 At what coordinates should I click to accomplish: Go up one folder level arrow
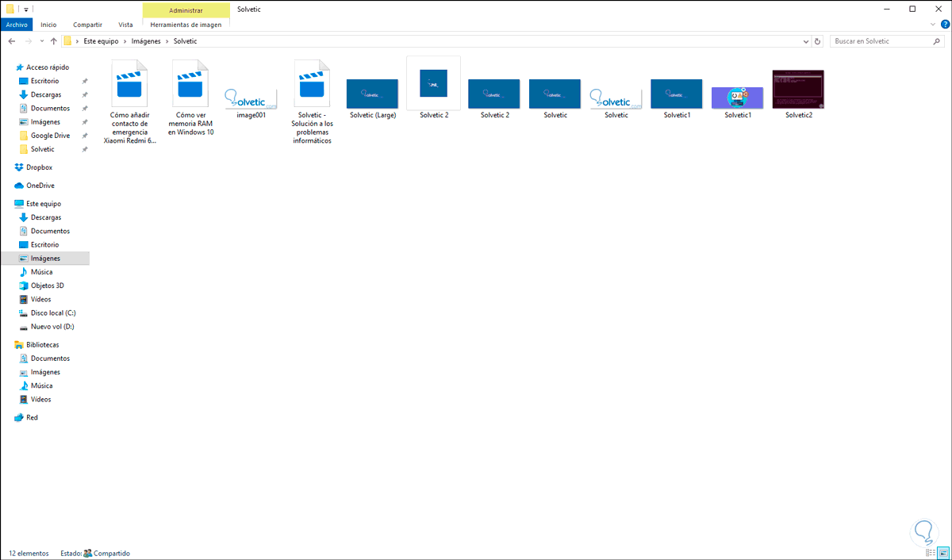[x=53, y=40]
